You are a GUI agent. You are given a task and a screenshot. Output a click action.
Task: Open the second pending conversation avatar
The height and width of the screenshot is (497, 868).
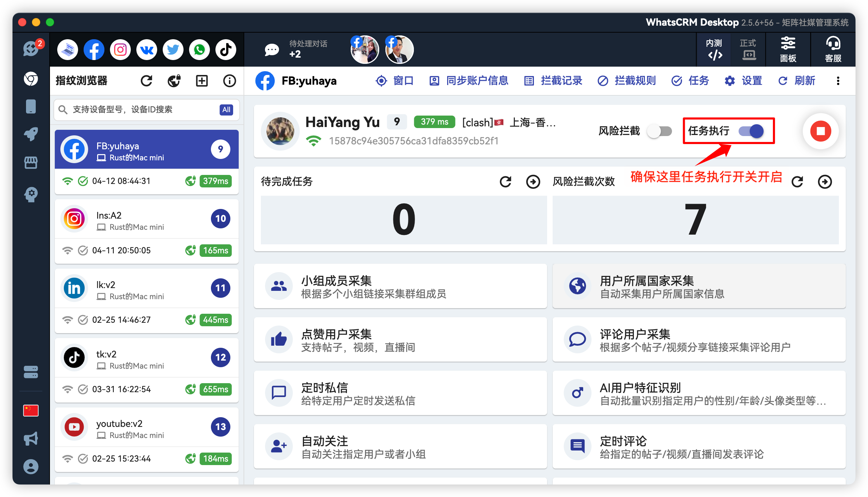(x=399, y=50)
